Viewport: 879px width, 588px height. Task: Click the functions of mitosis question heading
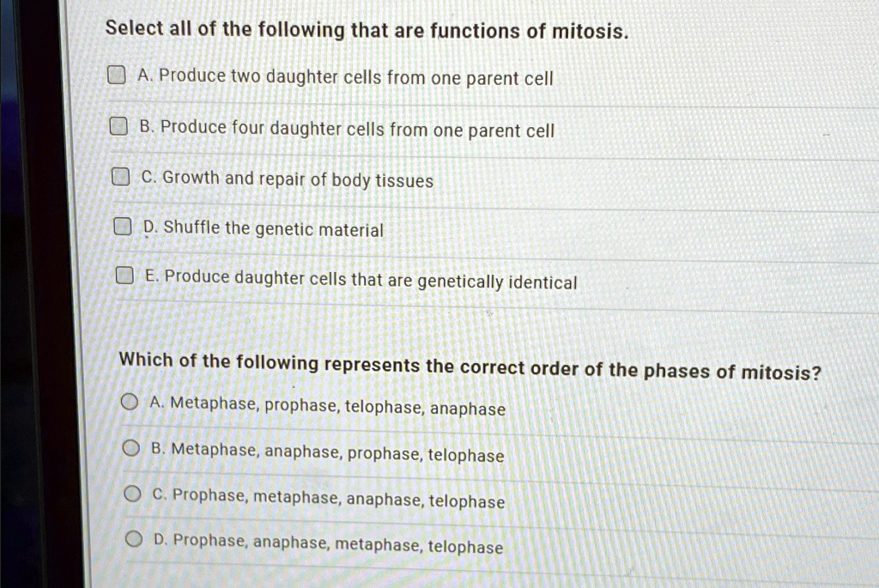[x=367, y=29]
